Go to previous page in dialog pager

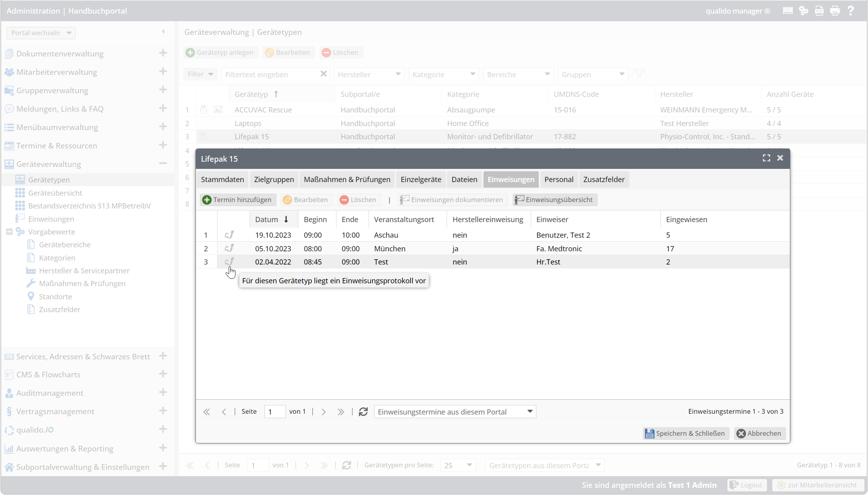pos(224,412)
